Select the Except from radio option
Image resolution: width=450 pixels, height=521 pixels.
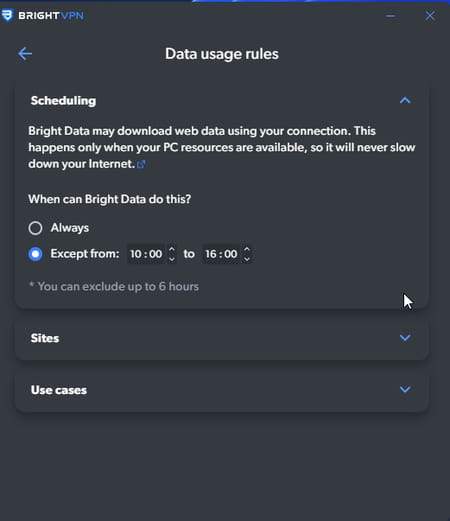pyautogui.click(x=35, y=254)
